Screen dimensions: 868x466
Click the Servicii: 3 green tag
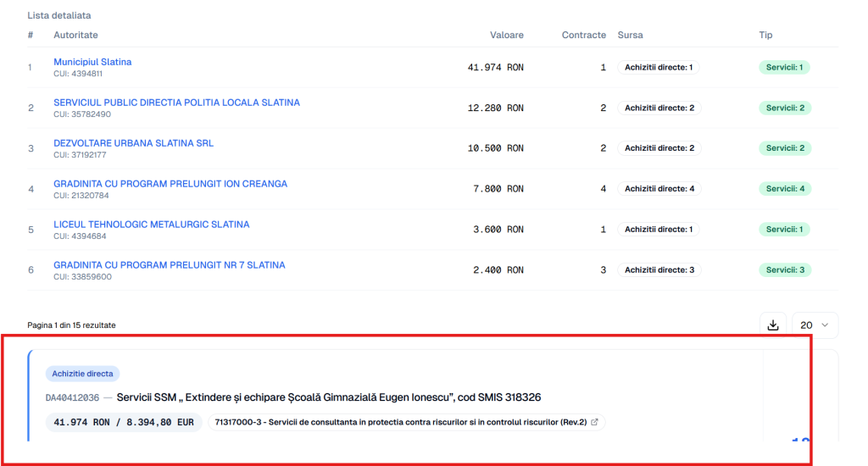tap(785, 270)
